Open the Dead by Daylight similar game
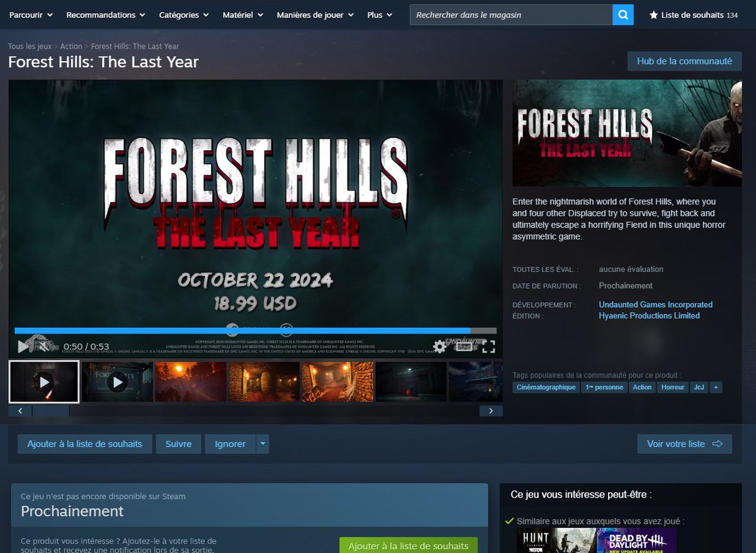756x553 pixels. point(636,540)
